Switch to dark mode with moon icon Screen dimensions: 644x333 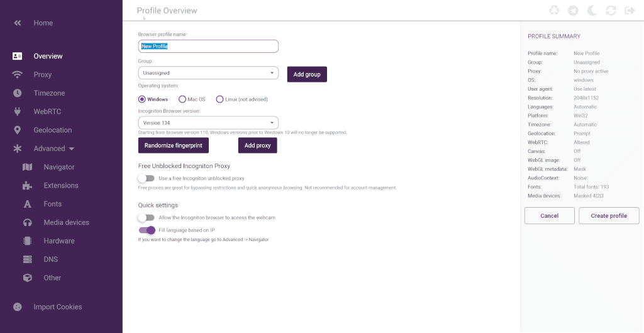pyautogui.click(x=592, y=10)
